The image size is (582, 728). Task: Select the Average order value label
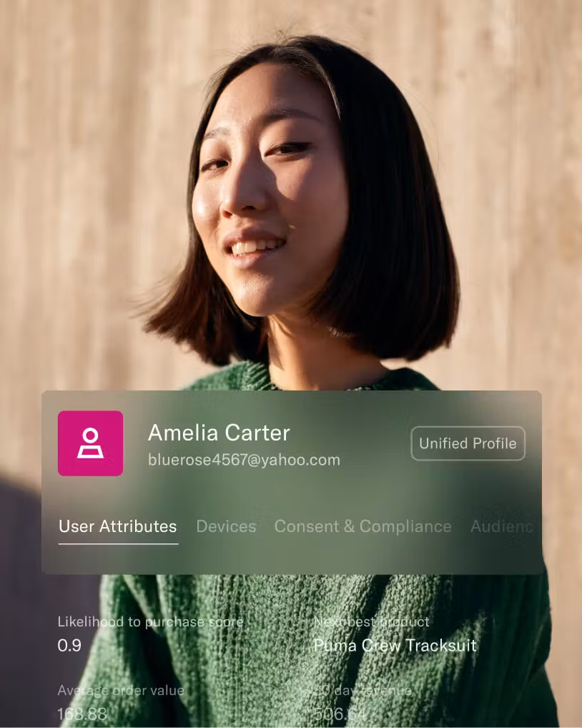coord(119,691)
